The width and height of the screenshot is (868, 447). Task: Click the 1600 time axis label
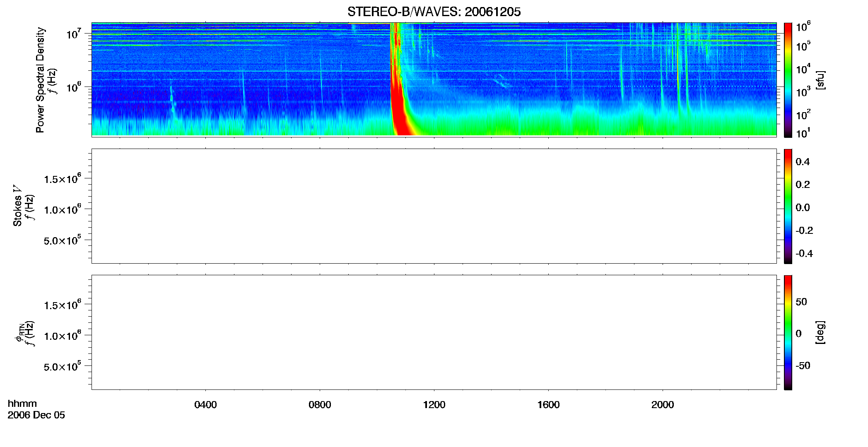[x=548, y=405]
